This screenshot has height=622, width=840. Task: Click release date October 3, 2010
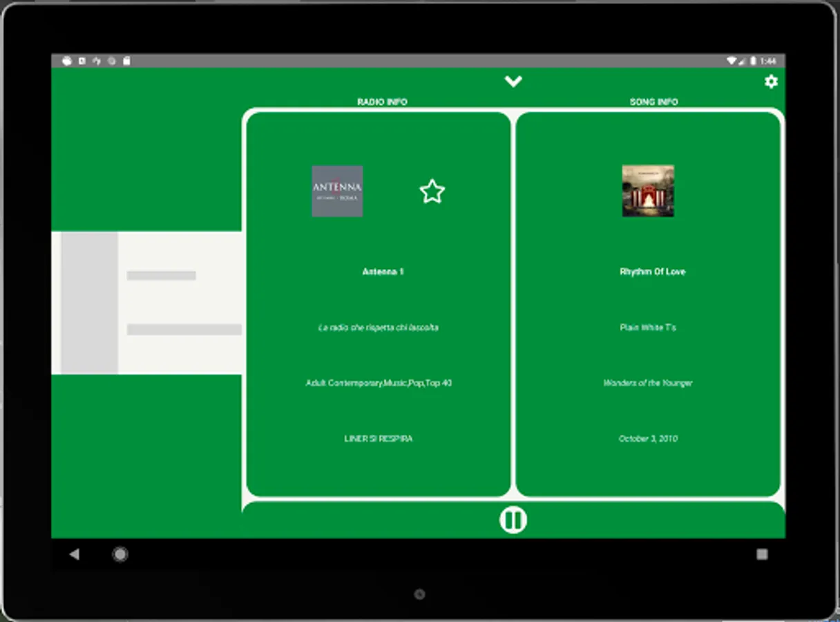coord(648,439)
